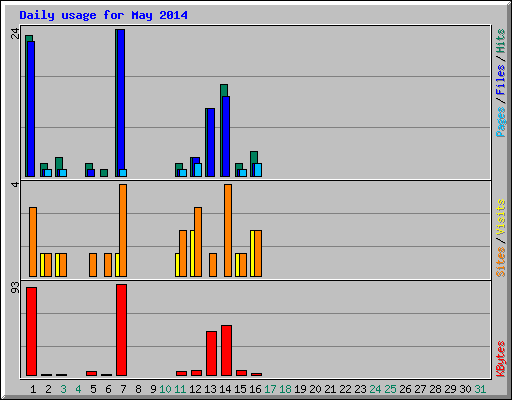This screenshot has width=512, height=400.
Task: Select the blue Files bar for day 13
Action: 211,142
